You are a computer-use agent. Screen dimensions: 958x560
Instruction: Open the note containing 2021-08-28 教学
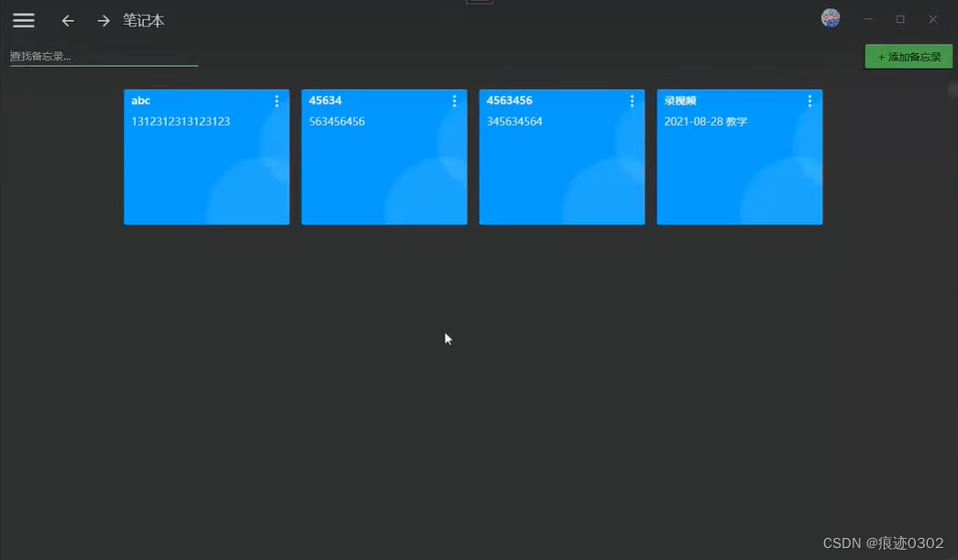pos(740,156)
